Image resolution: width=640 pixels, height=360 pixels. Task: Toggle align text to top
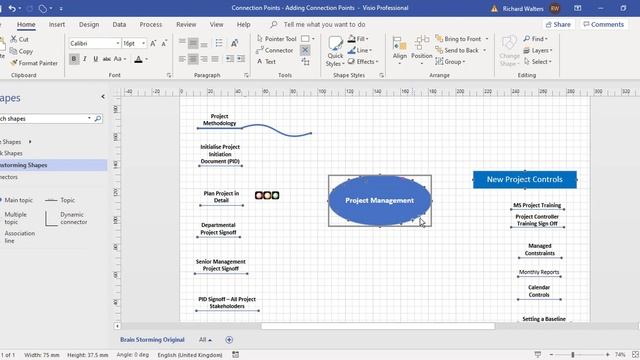click(x=182, y=42)
